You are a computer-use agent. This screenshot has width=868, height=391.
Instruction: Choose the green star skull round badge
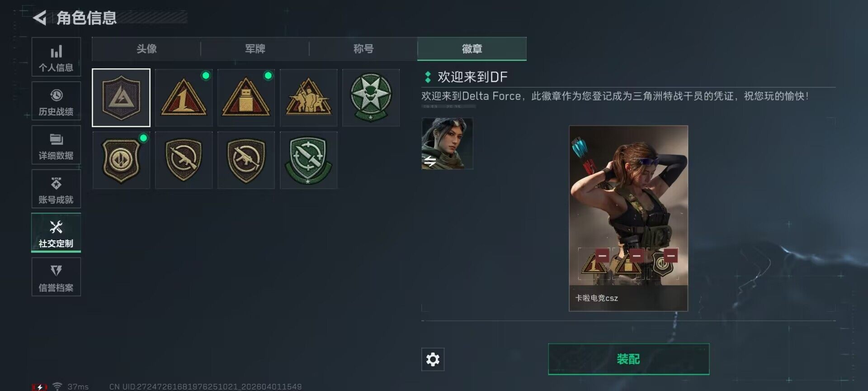pos(371,98)
